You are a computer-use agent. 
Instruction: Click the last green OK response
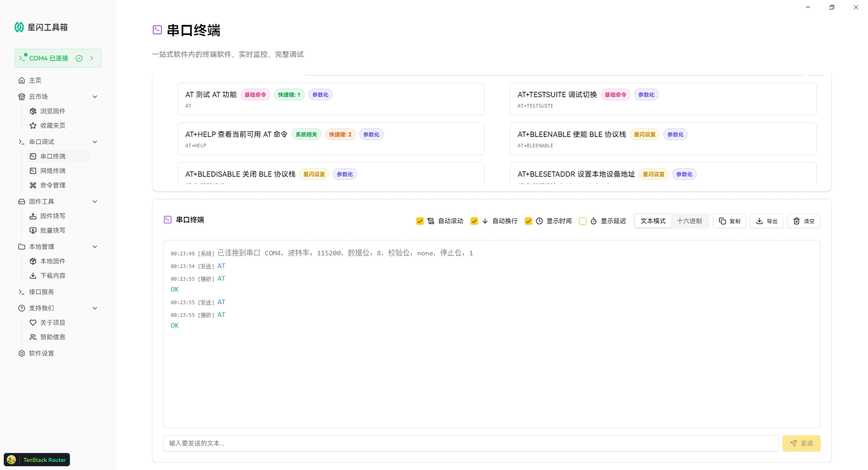tap(175, 325)
